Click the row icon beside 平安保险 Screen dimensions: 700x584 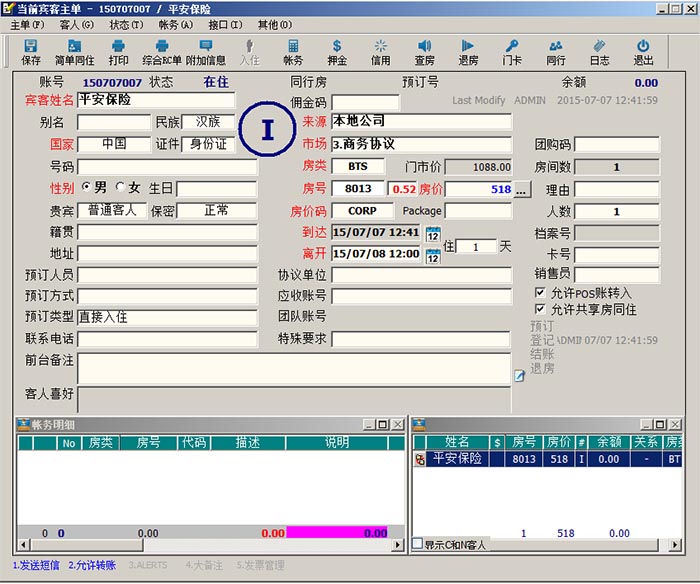pos(420,459)
